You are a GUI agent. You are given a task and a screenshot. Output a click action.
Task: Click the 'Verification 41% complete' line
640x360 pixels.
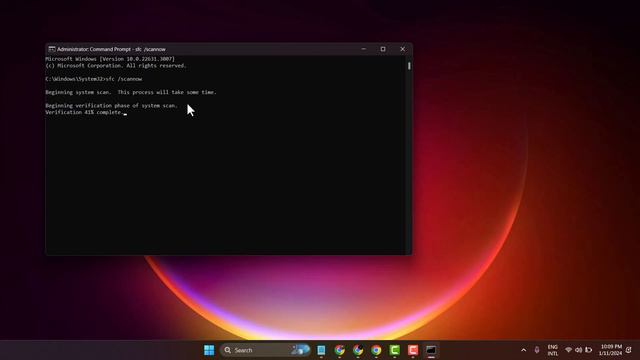tap(84, 112)
